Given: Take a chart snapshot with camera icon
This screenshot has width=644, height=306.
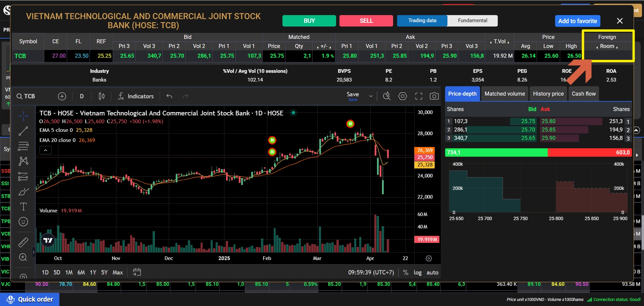Looking at the screenshot, I should click(434, 96).
